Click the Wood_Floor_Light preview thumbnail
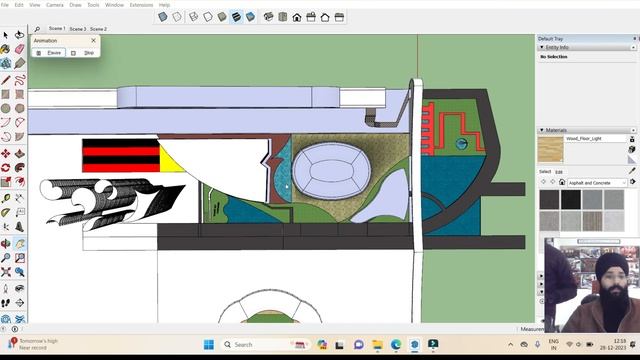Image resolution: width=640 pixels, height=360 pixels. [551, 149]
